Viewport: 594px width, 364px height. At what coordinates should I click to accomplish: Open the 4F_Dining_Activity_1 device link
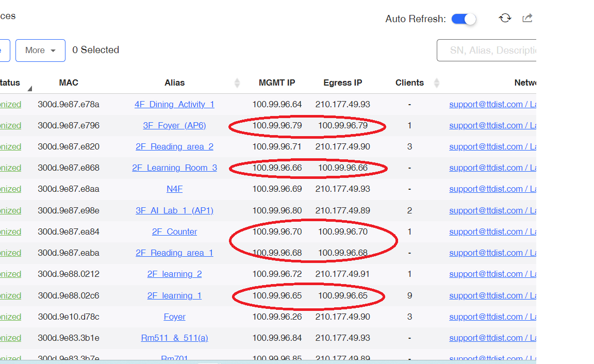click(174, 105)
